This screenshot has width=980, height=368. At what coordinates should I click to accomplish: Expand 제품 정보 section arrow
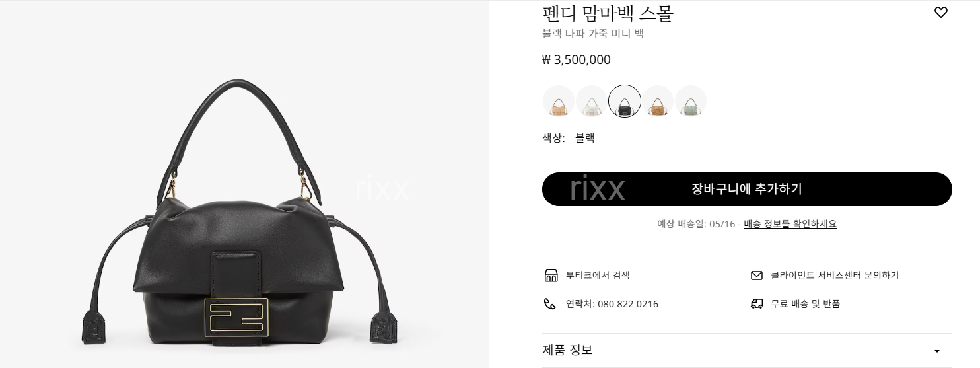(936, 351)
